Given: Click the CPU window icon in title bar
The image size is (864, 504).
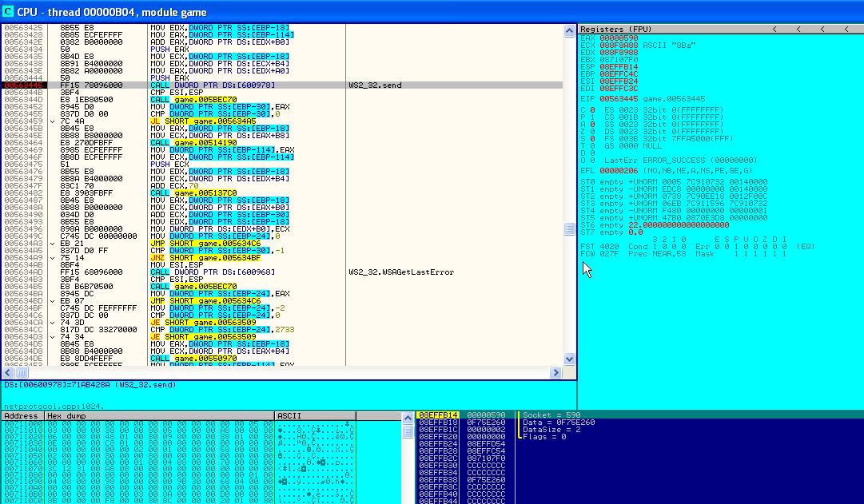Looking at the screenshot, I should tap(9, 12).
